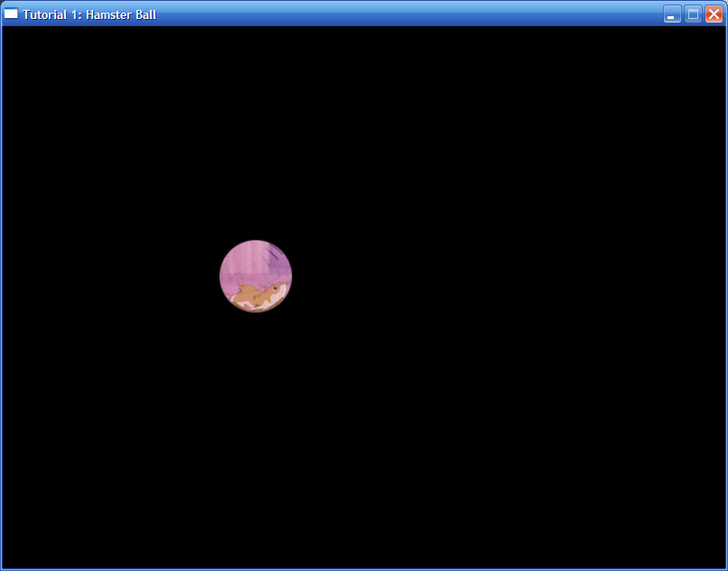The height and width of the screenshot is (571, 728).
Task: Close the Hamster Ball tutorial window
Action: [x=714, y=14]
